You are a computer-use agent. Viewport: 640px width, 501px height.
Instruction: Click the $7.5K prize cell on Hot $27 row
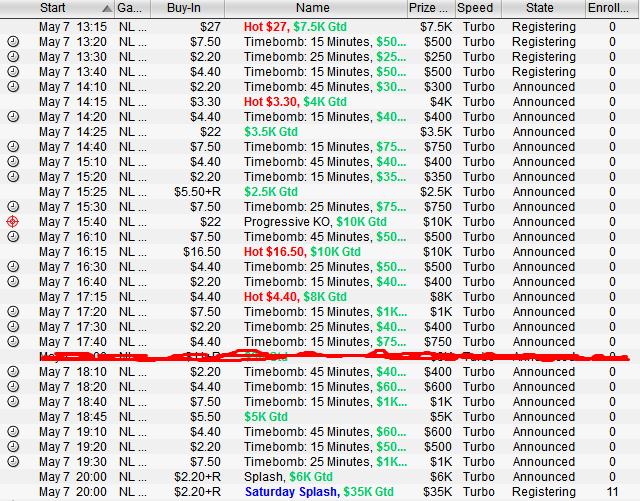point(436,27)
